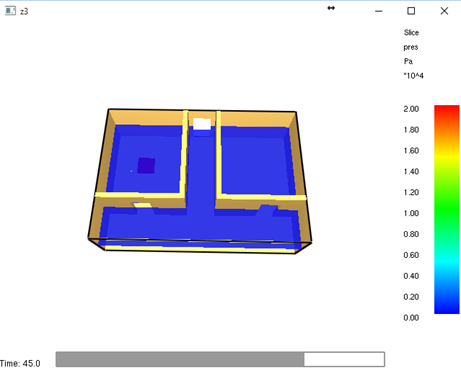This screenshot has width=461, height=368.
Task: Click the red top of the colorbar
Action: [x=447, y=110]
